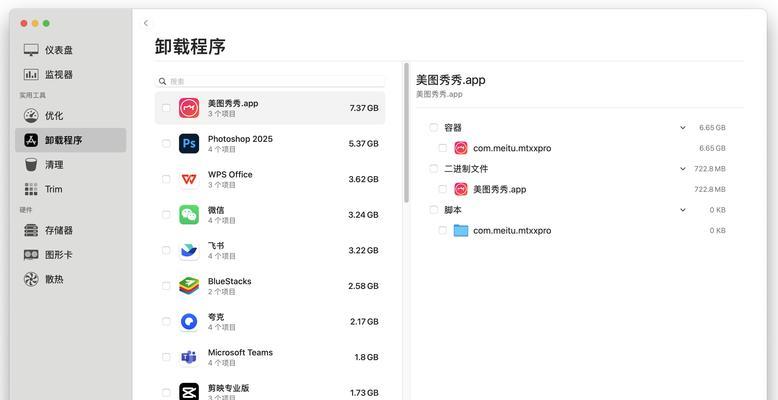
Task: Click the 飞书 app icon
Action: (x=189, y=250)
